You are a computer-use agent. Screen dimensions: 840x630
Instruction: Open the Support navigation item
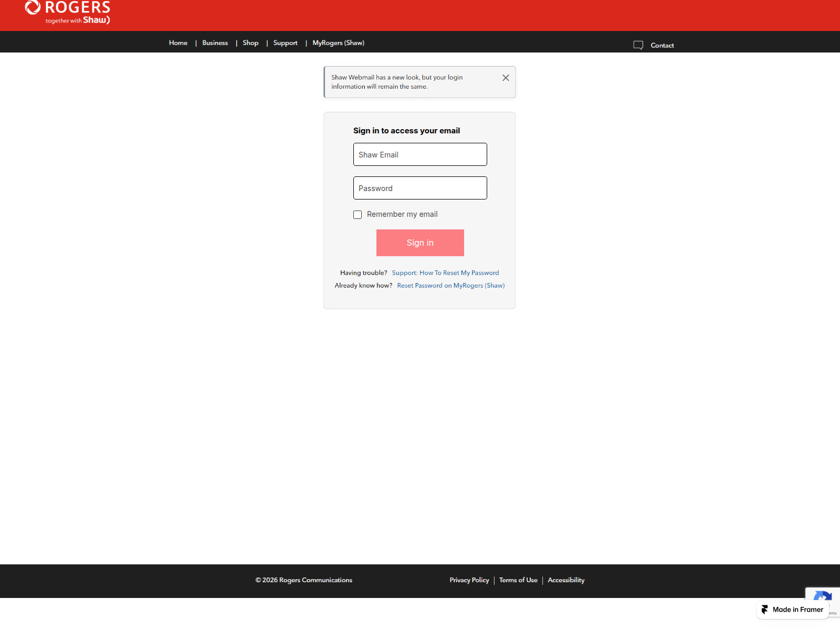[x=286, y=43]
